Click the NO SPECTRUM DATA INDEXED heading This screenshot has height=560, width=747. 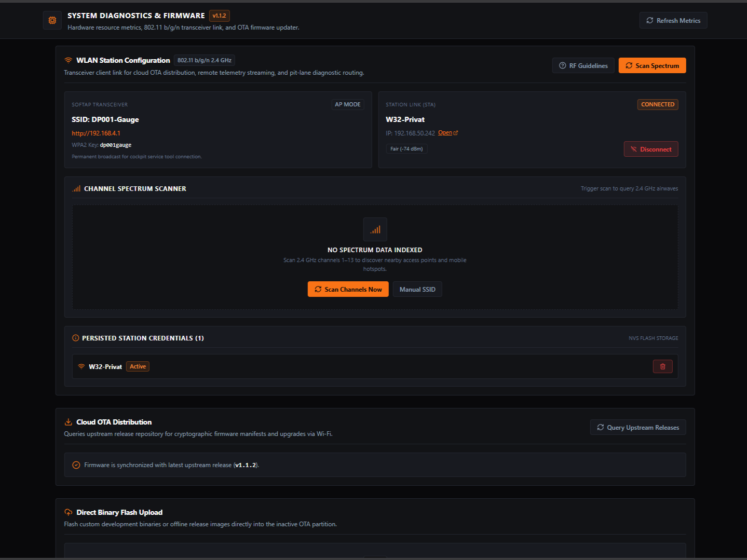coord(375,250)
